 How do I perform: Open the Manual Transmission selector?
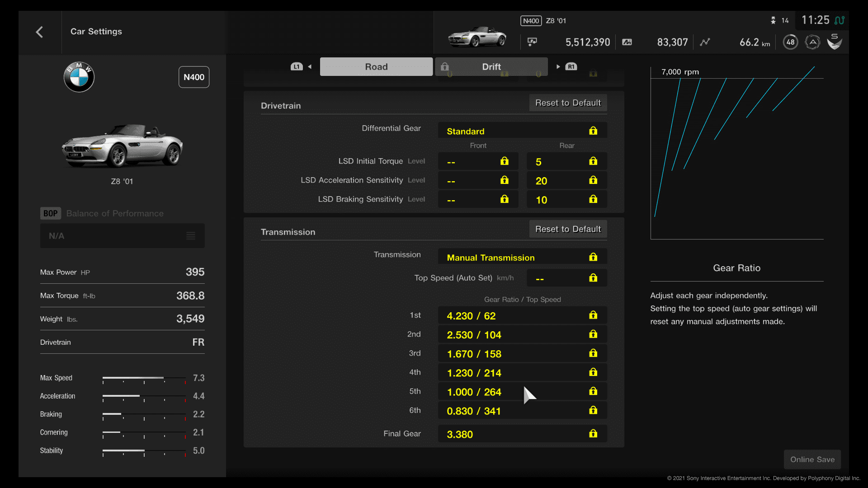pos(522,257)
